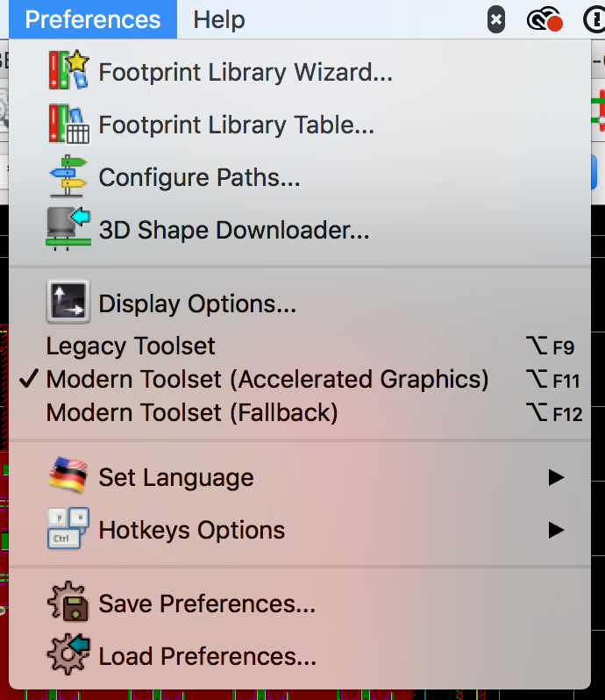The height and width of the screenshot is (700, 605).
Task: Click the Hotkeys Options keyboard icon
Action: [x=68, y=530]
